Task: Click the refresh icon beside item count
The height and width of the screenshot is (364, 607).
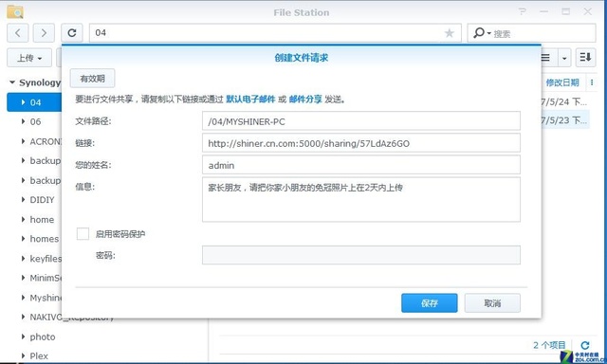Action: pyautogui.click(x=585, y=345)
